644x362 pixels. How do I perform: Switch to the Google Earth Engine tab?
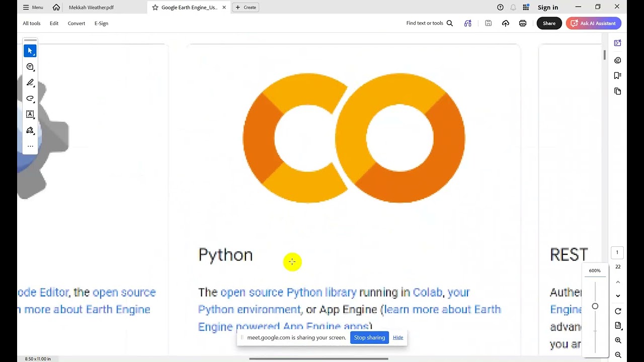pyautogui.click(x=189, y=8)
